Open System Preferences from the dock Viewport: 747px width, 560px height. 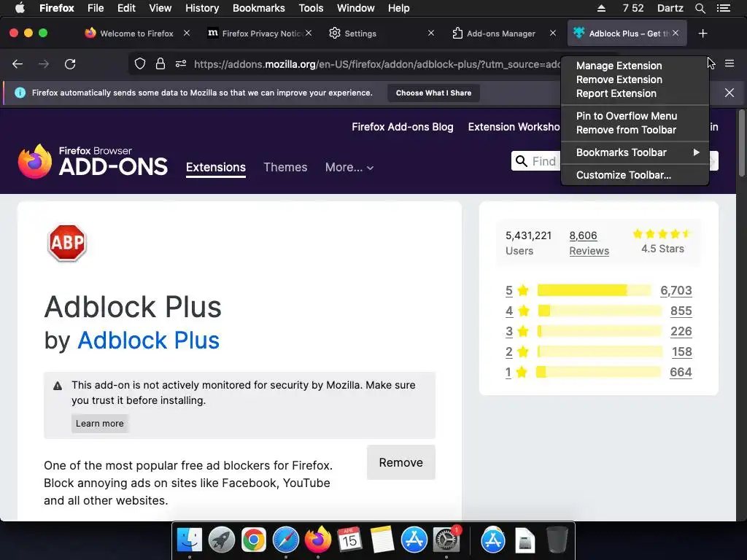(446, 540)
